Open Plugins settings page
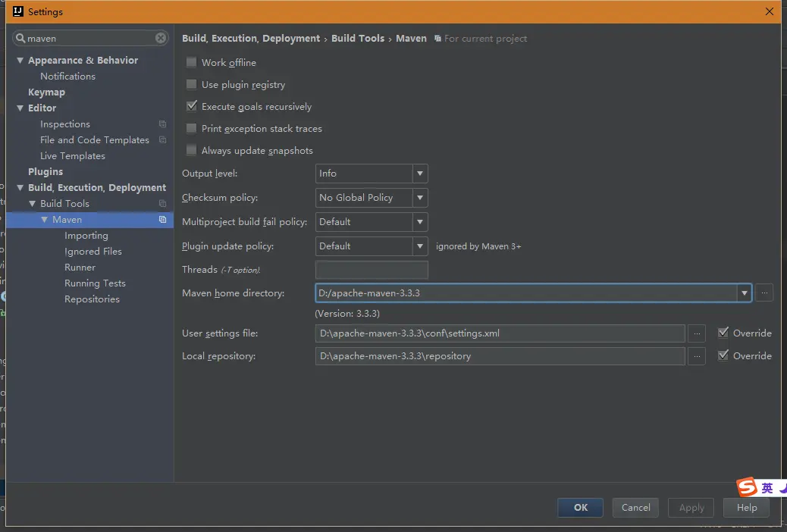Viewport: 787px width, 532px height. click(45, 171)
